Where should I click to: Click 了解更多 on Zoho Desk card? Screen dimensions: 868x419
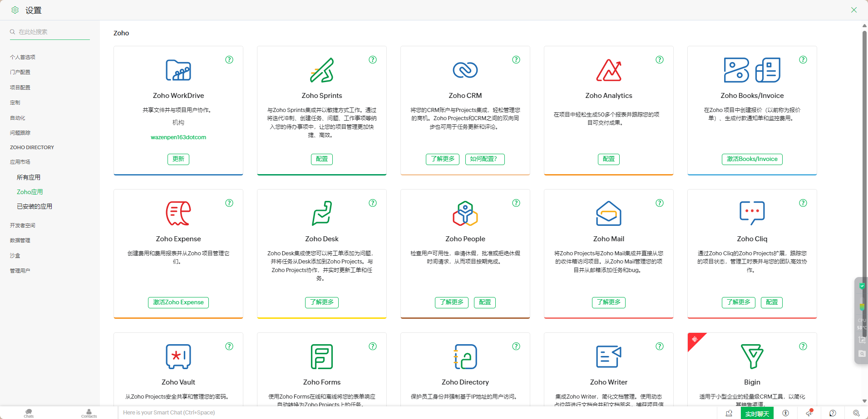[322, 302]
